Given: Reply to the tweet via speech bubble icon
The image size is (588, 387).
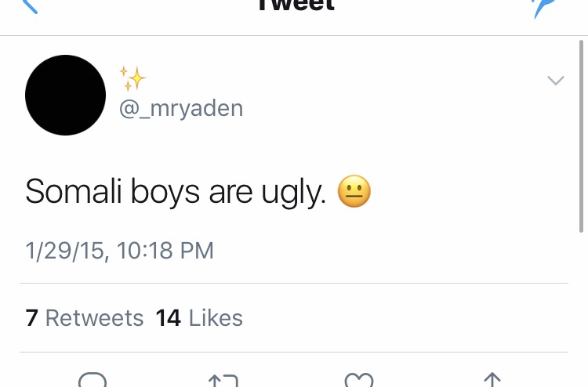Looking at the screenshot, I should click(x=92, y=381).
